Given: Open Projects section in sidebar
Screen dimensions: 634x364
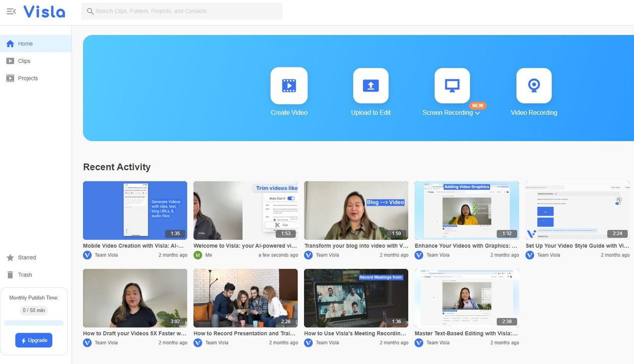Looking at the screenshot, I should (x=35, y=78).
